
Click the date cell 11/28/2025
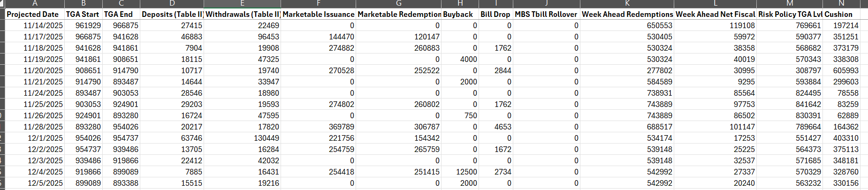point(35,127)
